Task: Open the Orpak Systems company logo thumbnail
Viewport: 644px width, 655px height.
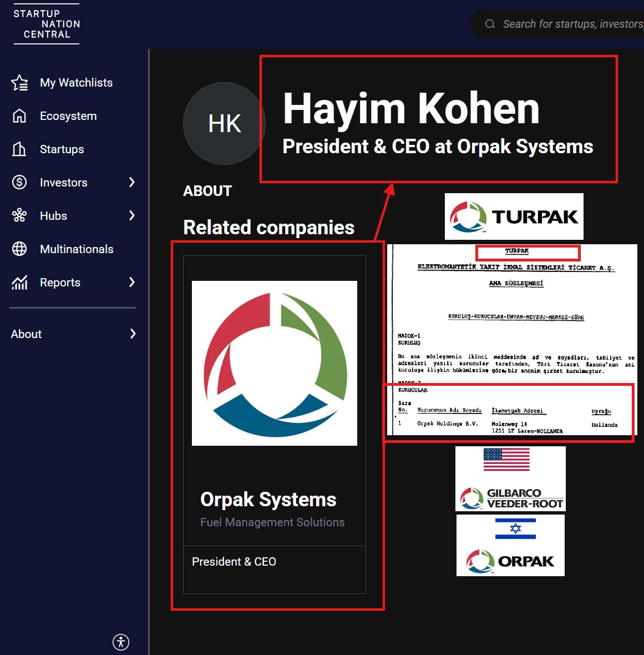Action: [274, 364]
